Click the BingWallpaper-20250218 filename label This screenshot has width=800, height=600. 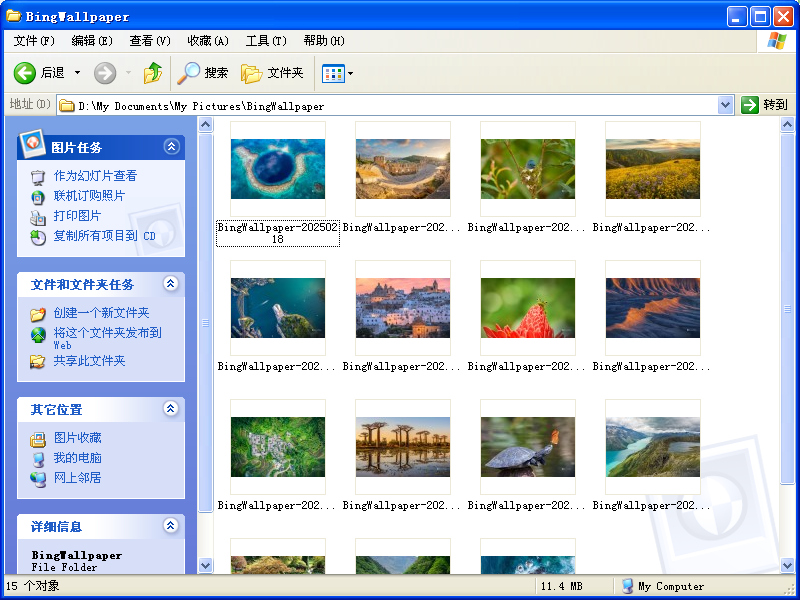[278, 233]
